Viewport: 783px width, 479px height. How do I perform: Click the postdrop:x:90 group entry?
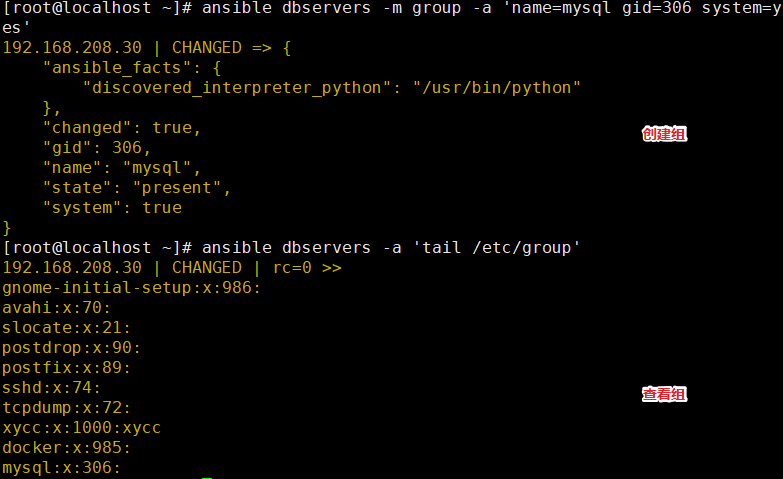click(x=71, y=348)
